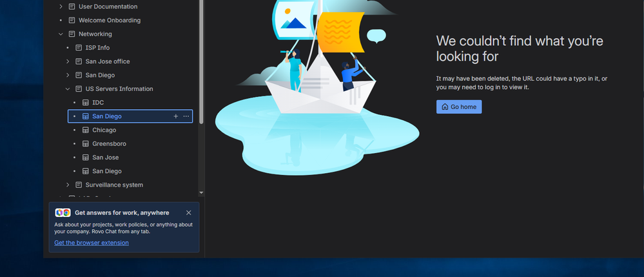Click the IDC database icon
Screen dimensions: 644x277
86,103
